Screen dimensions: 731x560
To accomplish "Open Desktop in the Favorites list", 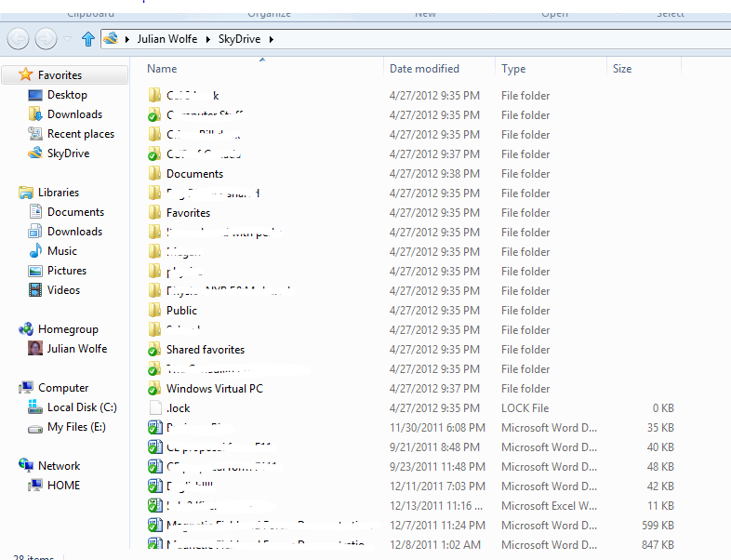I will point(67,95).
